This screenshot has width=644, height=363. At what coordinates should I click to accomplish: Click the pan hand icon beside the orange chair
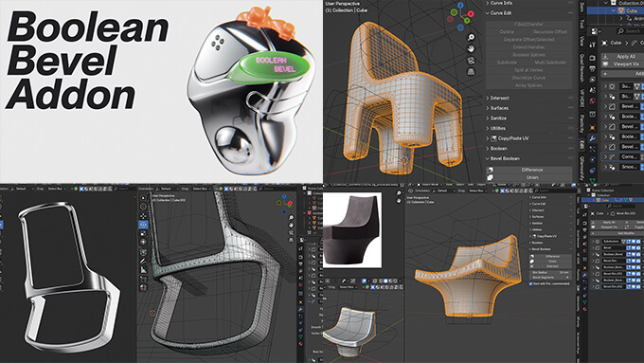pos(471,48)
